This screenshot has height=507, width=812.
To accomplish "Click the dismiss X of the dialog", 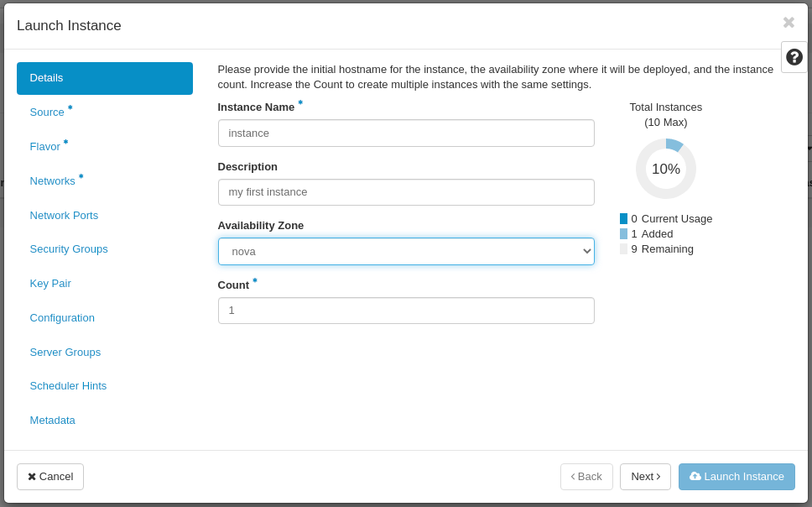I will tap(789, 23).
